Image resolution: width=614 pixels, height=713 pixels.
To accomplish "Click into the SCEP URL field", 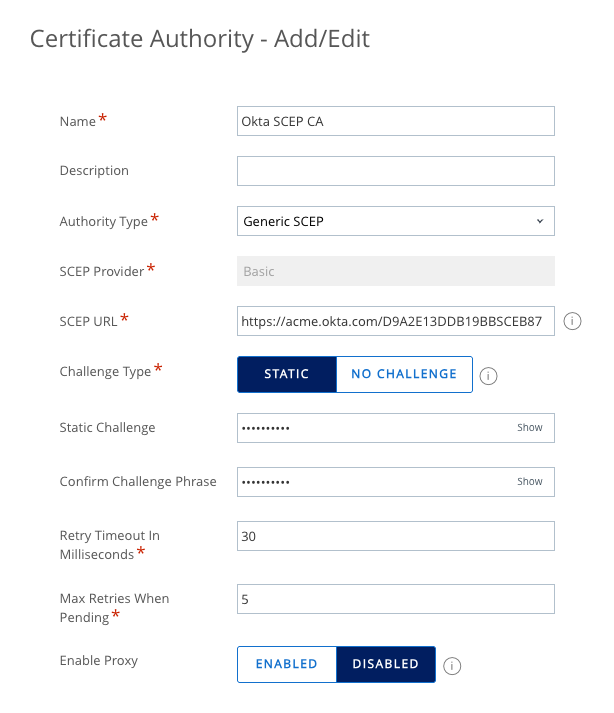I will (x=395, y=322).
